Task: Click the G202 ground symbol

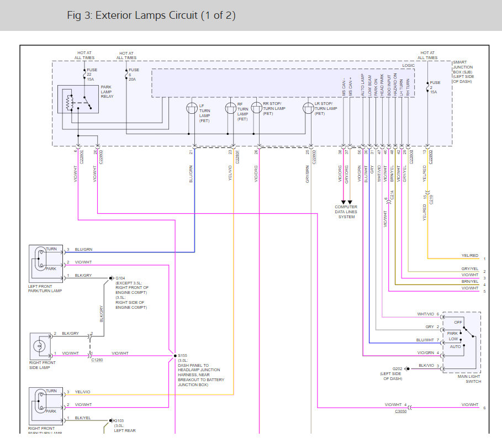Action: tap(407, 369)
